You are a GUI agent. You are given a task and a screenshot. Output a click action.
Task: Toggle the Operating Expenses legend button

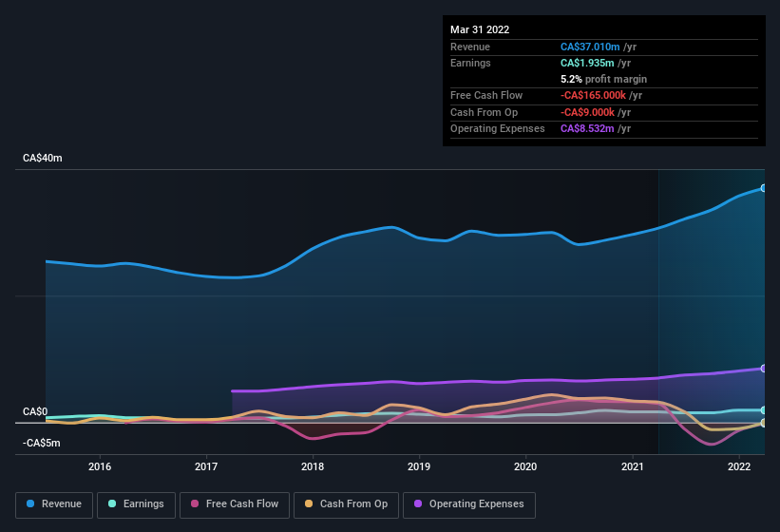click(x=469, y=504)
